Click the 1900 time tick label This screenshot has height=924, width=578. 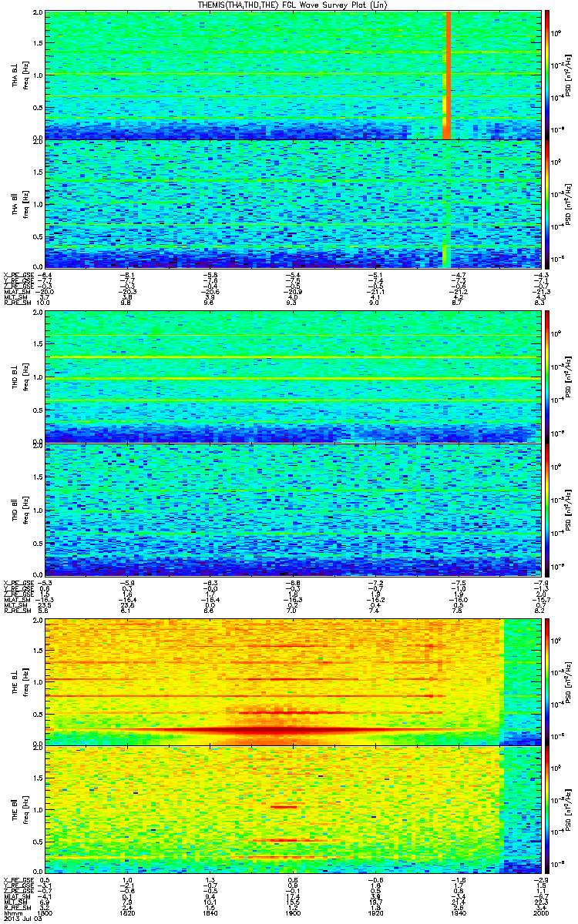tap(293, 912)
